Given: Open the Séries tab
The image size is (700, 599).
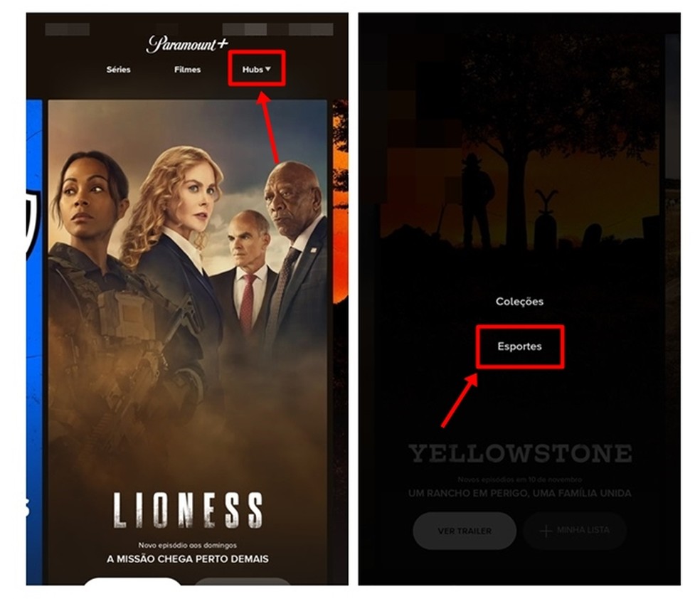Looking at the screenshot, I should point(118,70).
